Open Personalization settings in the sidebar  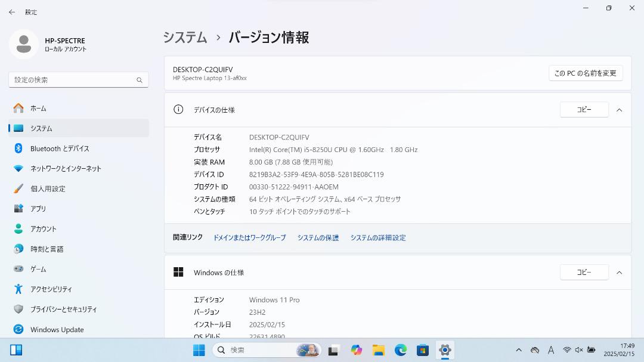pyautogui.click(x=79, y=188)
